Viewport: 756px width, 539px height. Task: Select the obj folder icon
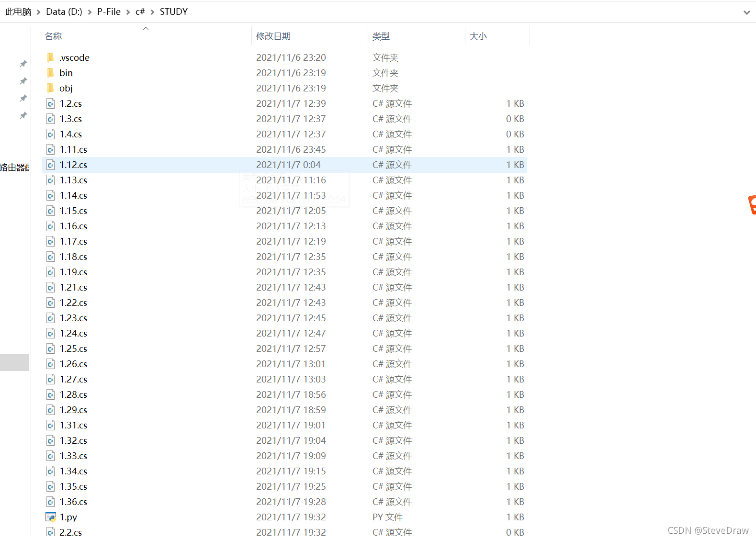tap(50, 88)
